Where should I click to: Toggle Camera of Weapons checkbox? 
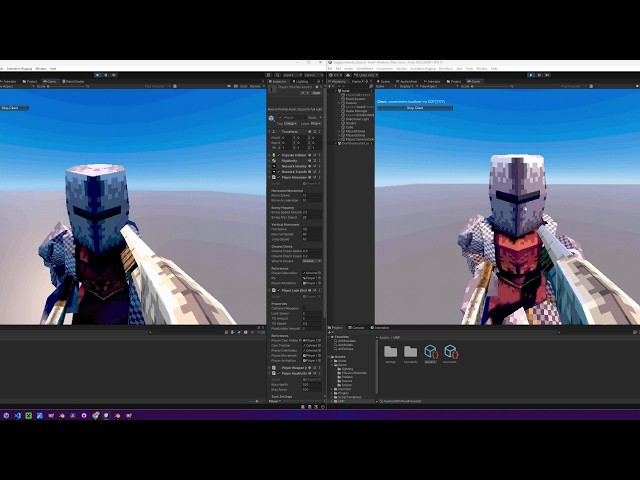(x=304, y=309)
